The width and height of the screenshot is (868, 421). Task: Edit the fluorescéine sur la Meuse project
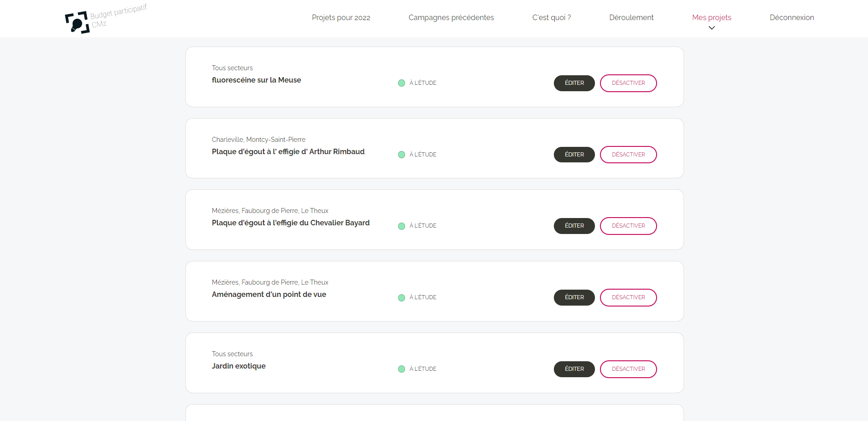pos(574,83)
